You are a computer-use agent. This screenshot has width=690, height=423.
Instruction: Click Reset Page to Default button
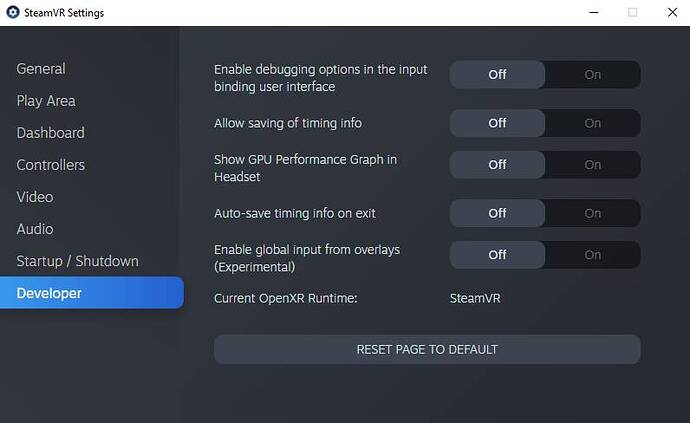(427, 349)
